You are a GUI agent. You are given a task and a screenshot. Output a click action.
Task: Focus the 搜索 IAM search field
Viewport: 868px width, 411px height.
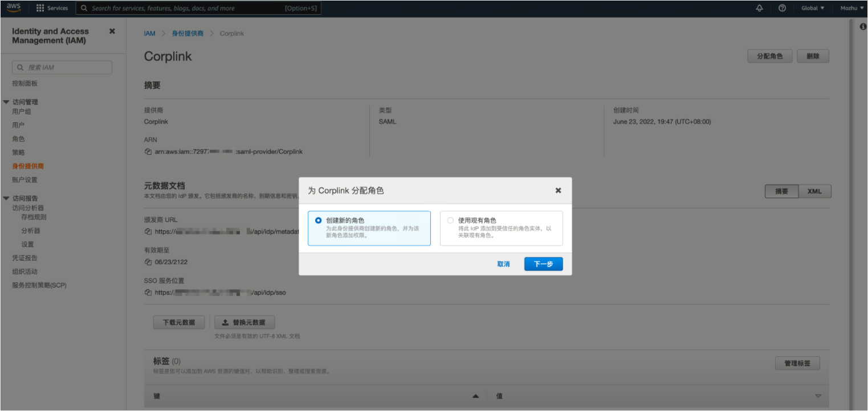pos(62,67)
